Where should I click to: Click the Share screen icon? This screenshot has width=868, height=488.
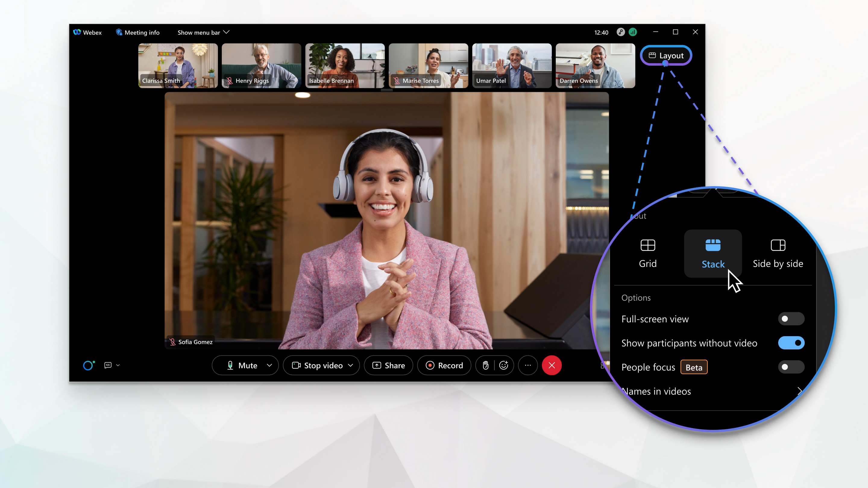388,365
